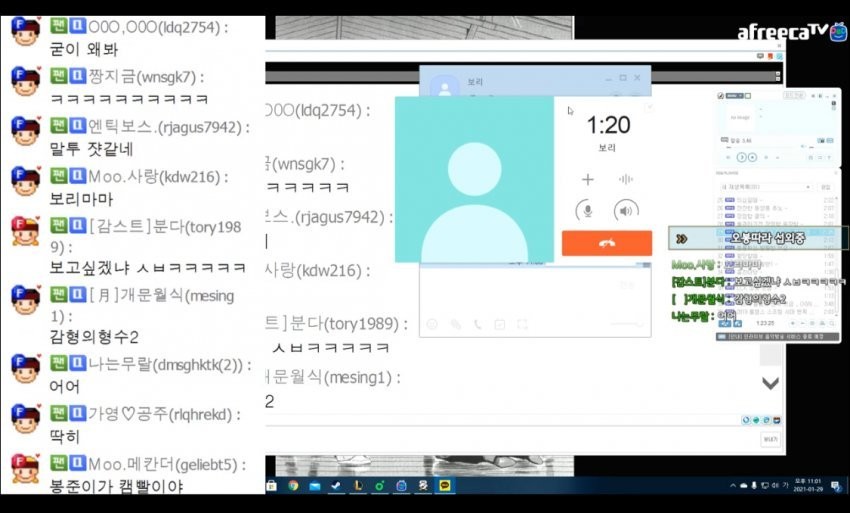Open the green circular taskbar icon

click(379, 485)
